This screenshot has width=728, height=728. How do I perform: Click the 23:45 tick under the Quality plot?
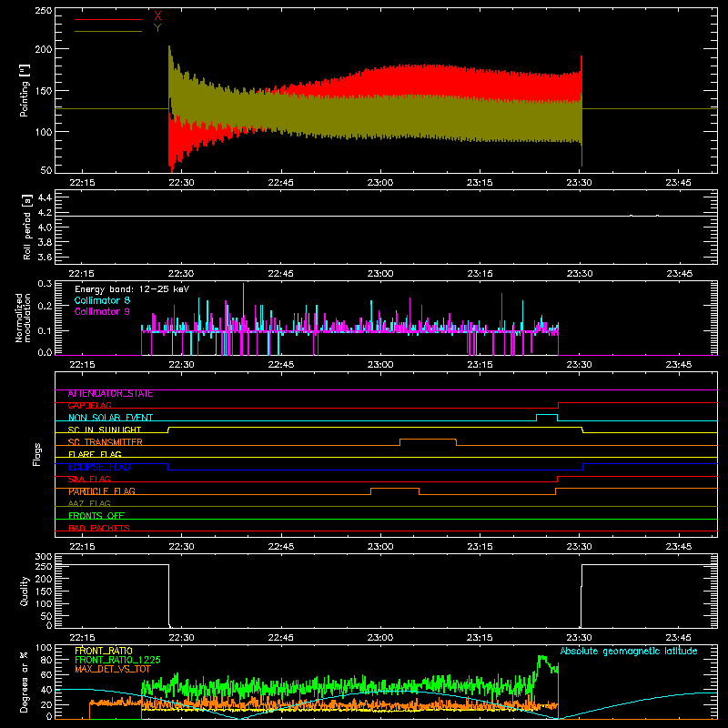(678, 638)
